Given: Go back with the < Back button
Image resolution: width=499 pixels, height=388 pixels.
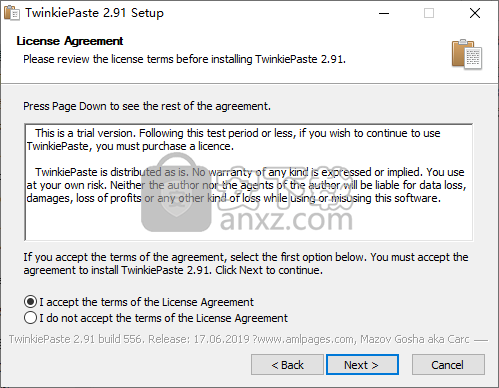Looking at the screenshot, I should [x=287, y=365].
